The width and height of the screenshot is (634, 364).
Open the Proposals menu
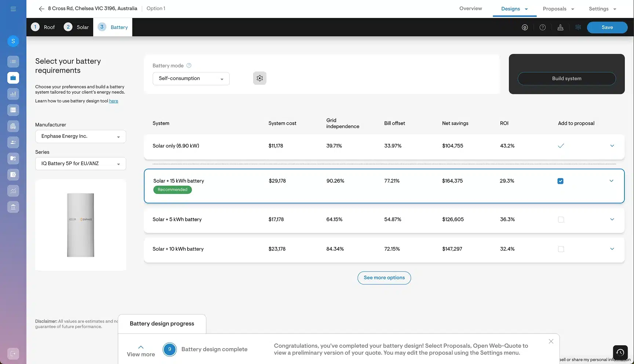[558, 9]
